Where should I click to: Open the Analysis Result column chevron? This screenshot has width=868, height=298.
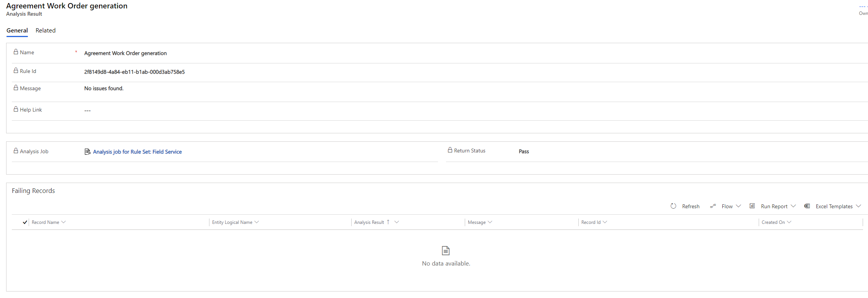397,222
